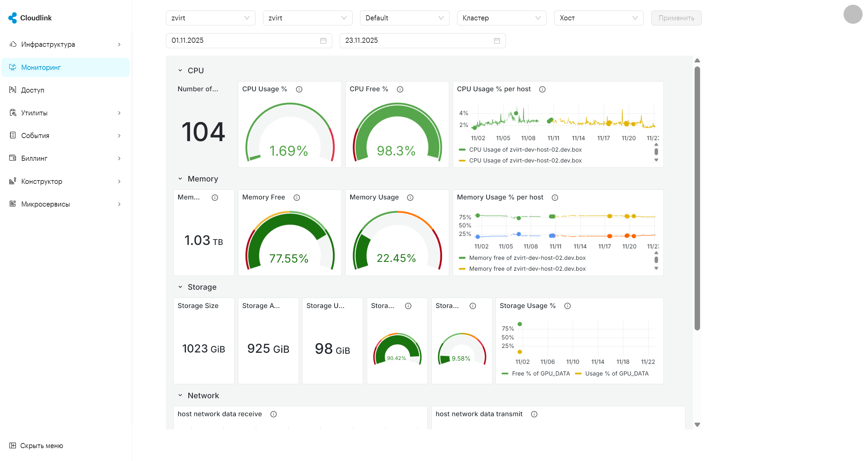
Task: Open the user avatar in top corner
Action: [853, 14]
